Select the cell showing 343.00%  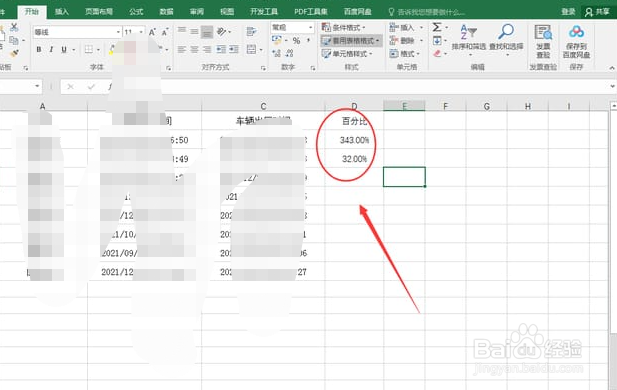[x=354, y=140]
